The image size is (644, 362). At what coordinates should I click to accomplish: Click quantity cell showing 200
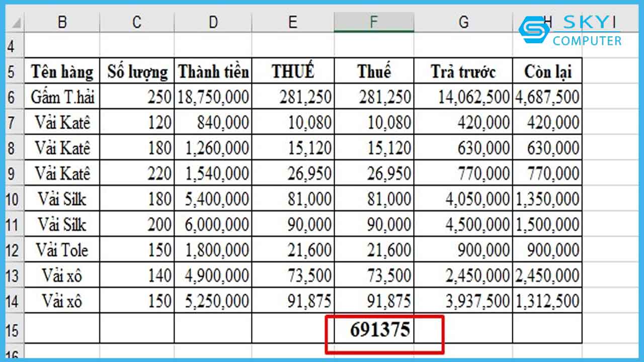137,224
